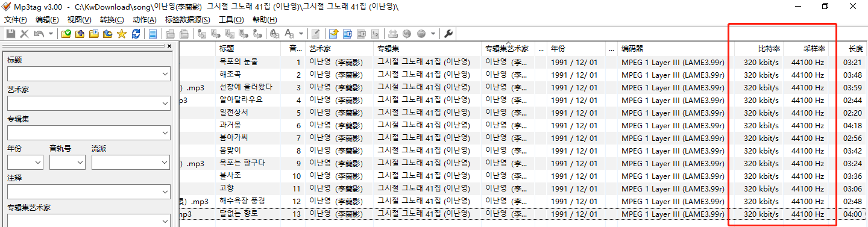
Task: Click the blue Refresh arrows icon
Action: (x=136, y=34)
